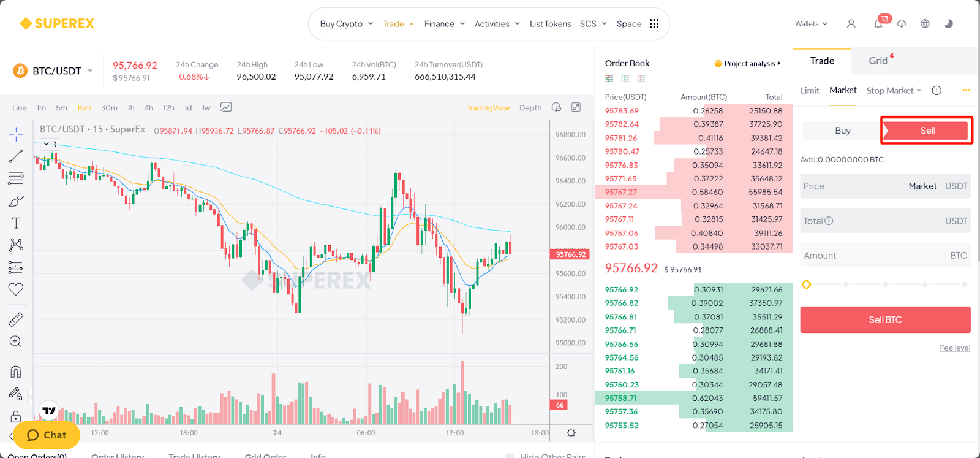Select the Fibonacci retracement tool
This screenshot has height=458, width=980.
(x=16, y=178)
